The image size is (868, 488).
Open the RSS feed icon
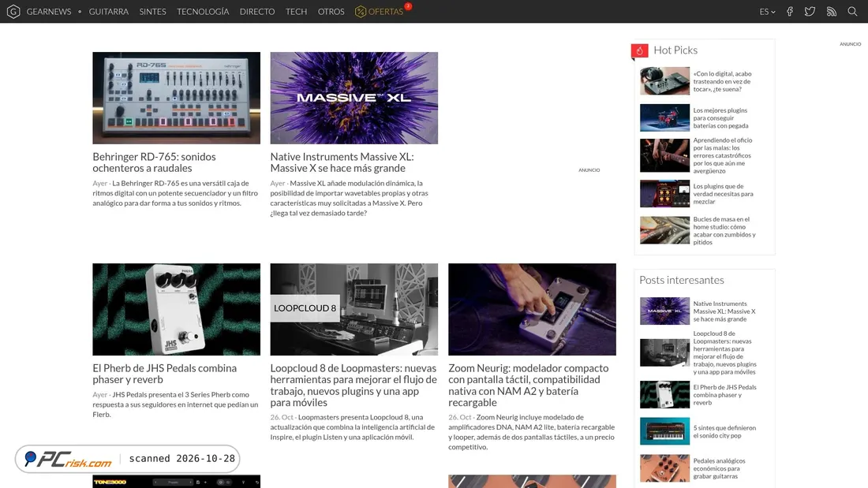pos(832,12)
